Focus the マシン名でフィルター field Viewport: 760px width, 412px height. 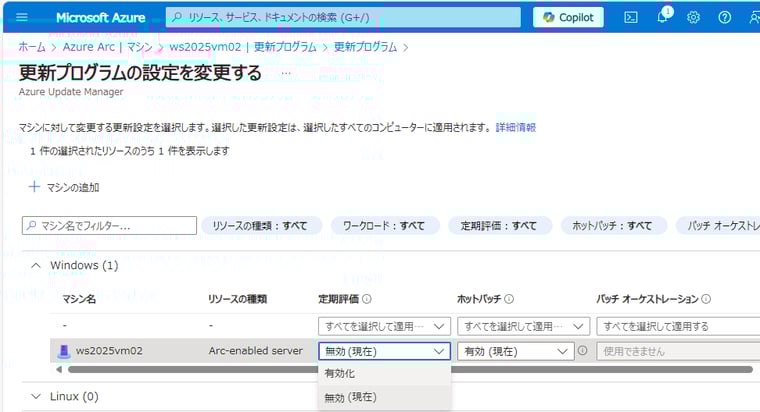pos(109,225)
